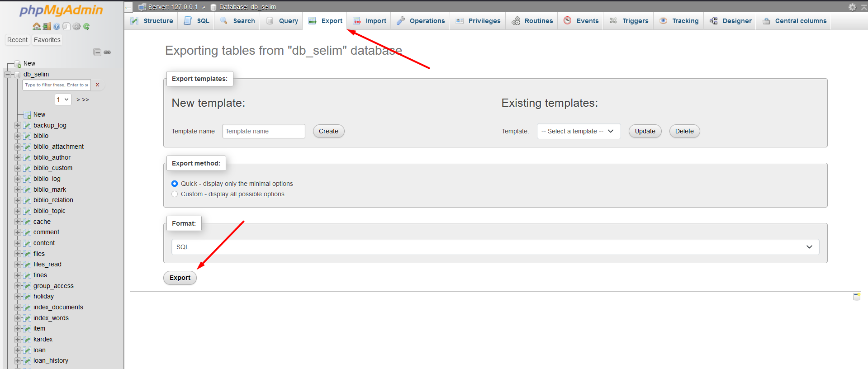
Task: Open the biblio_attachment table
Action: pos(58,147)
